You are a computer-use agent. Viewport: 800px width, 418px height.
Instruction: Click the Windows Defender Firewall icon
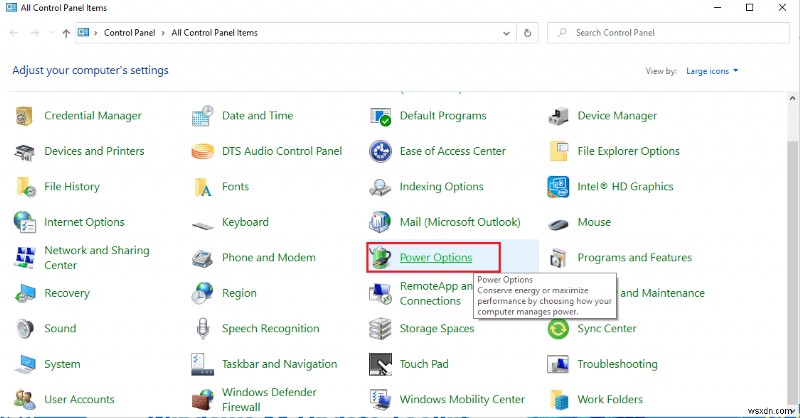pos(203,400)
